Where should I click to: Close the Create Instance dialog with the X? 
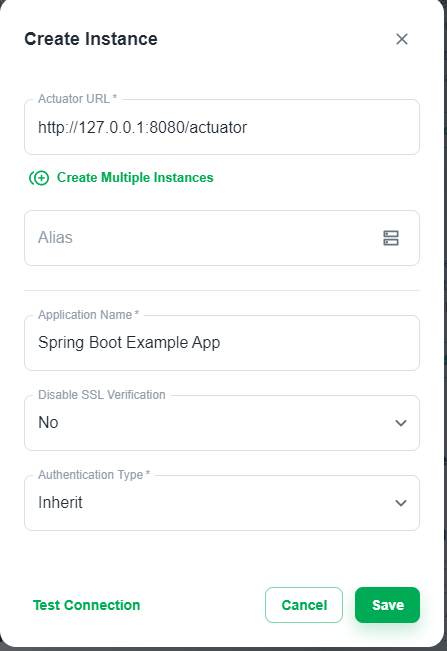[401, 39]
